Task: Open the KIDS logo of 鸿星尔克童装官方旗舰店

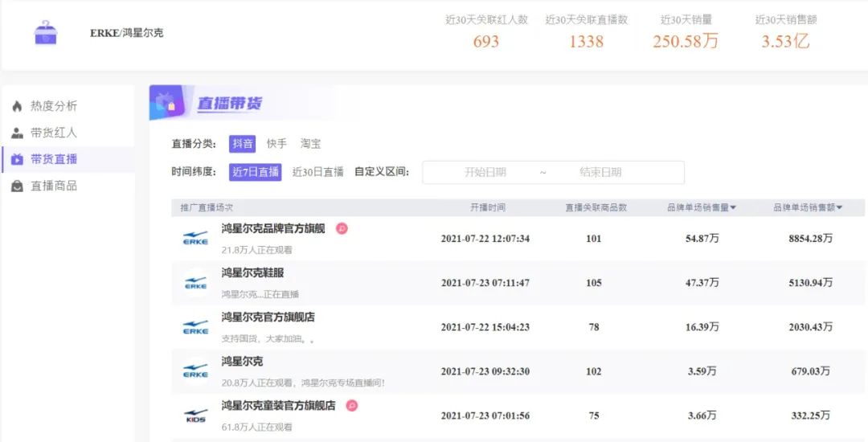Action: pos(195,415)
